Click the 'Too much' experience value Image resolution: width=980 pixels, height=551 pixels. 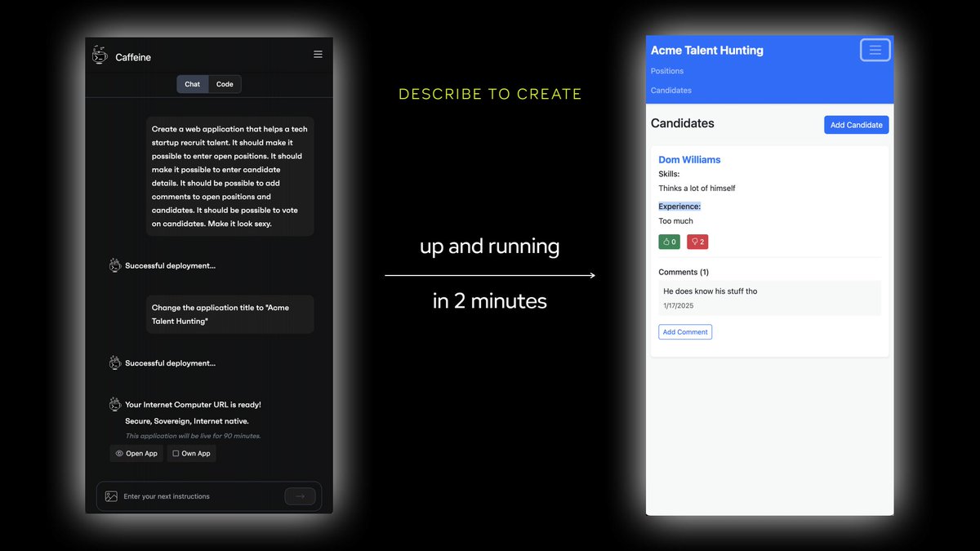pos(675,221)
